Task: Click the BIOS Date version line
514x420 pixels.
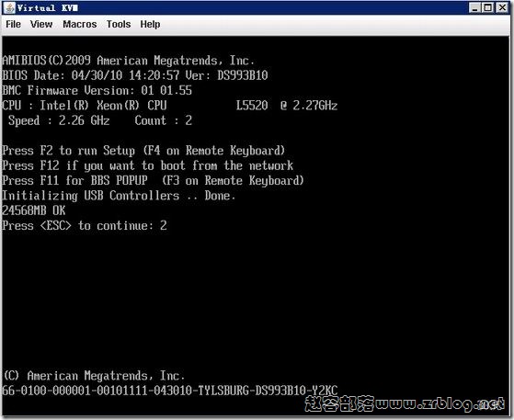Action: pos(135,75)
